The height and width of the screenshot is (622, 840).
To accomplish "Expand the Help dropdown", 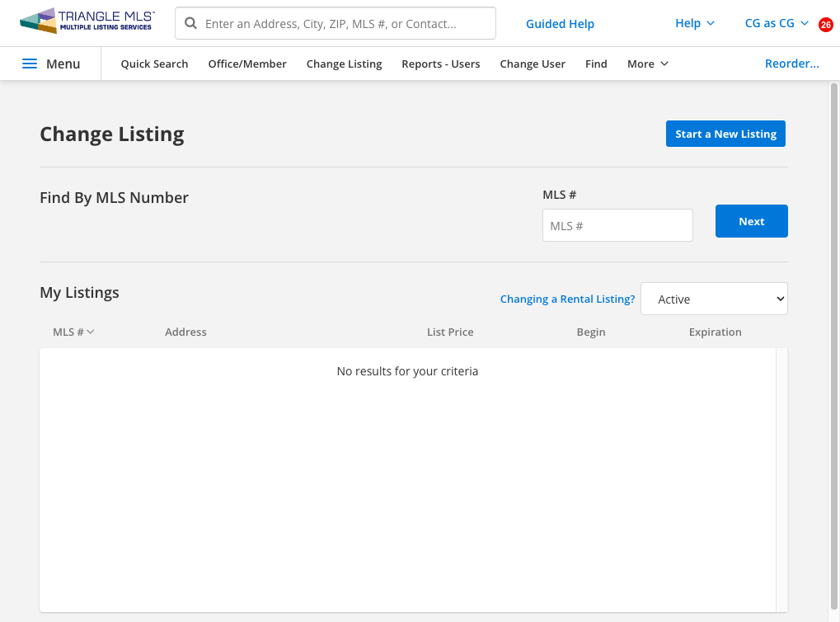I will [x=694, y=23].
